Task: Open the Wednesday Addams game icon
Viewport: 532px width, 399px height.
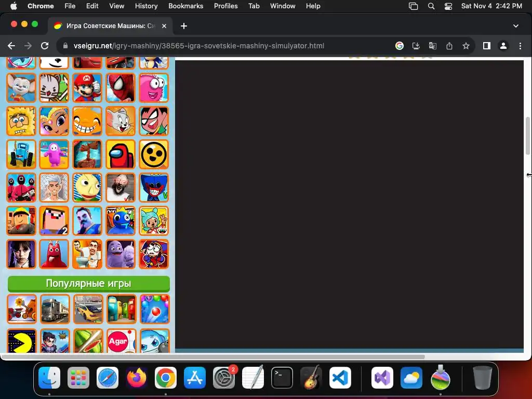Action: click(x=21, y=254)
